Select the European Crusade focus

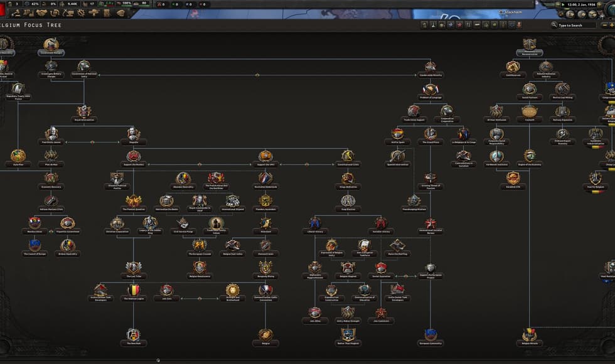click(200, 248)
